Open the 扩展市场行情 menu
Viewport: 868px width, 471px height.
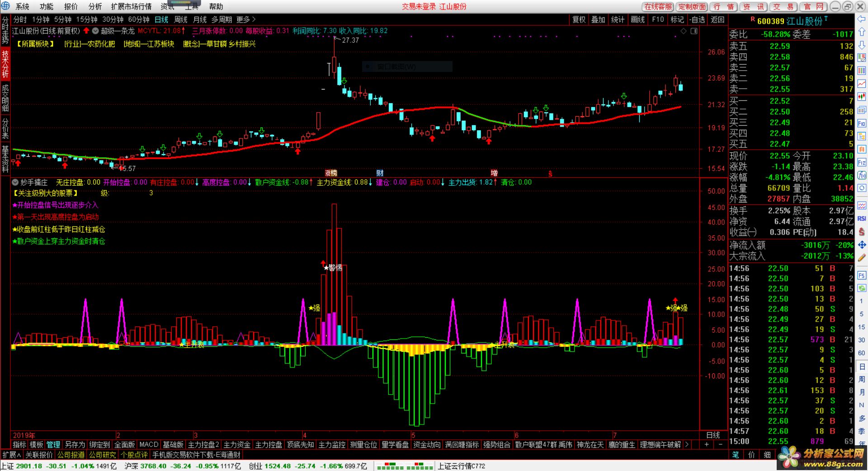(131, 6)
